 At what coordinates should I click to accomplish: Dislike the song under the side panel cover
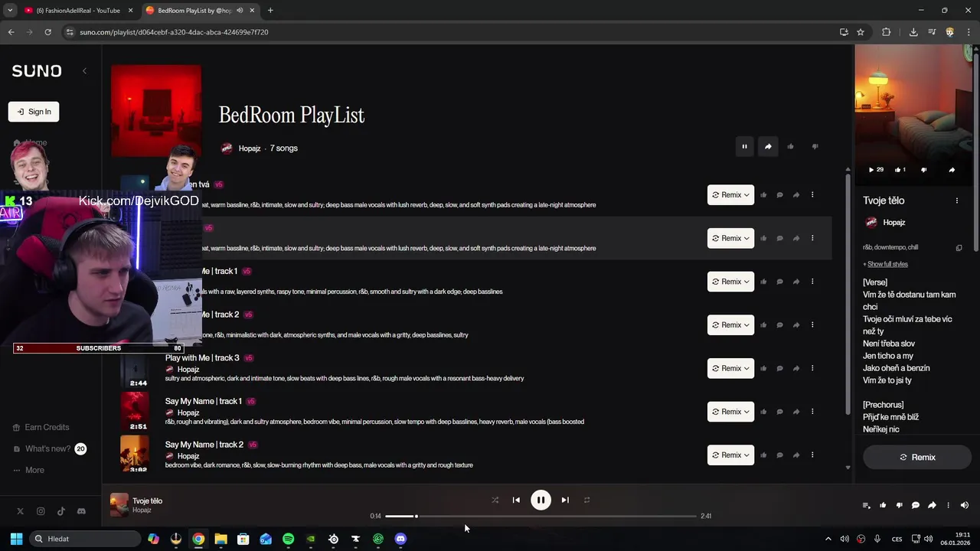(x=923, y=170)
